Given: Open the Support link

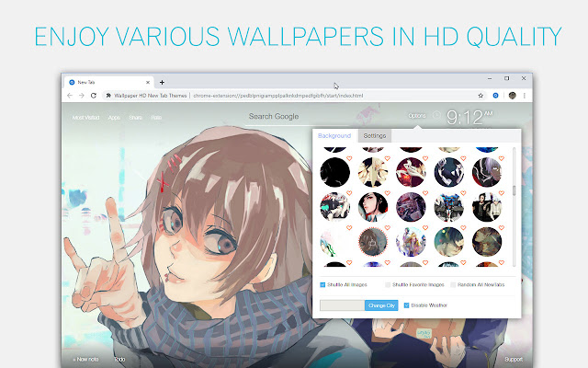Looking at the screenshot, I should (x=514, y=359).
